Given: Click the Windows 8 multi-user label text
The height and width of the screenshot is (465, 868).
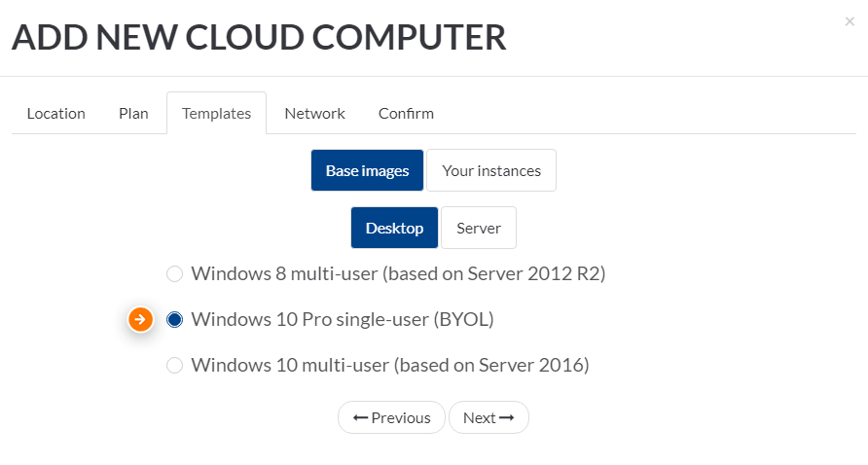Looking at the screenshot, I should click(398, 273).
